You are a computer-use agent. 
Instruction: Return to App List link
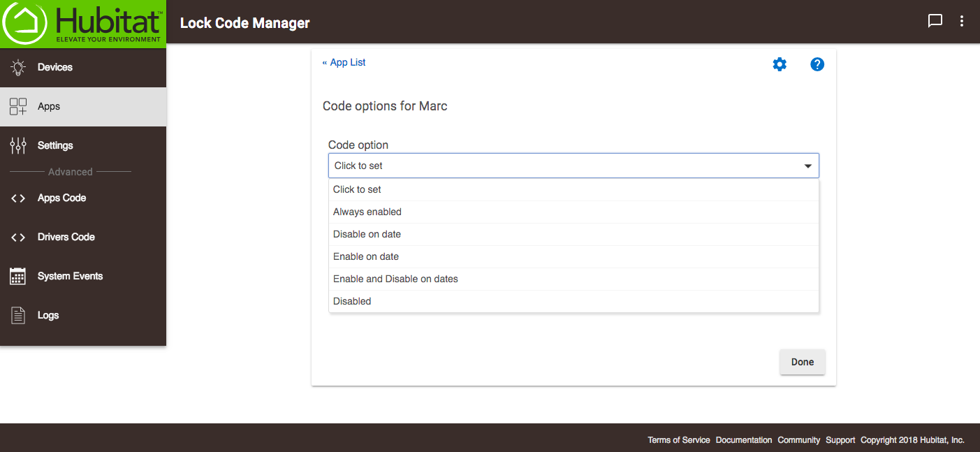point(344,62)
